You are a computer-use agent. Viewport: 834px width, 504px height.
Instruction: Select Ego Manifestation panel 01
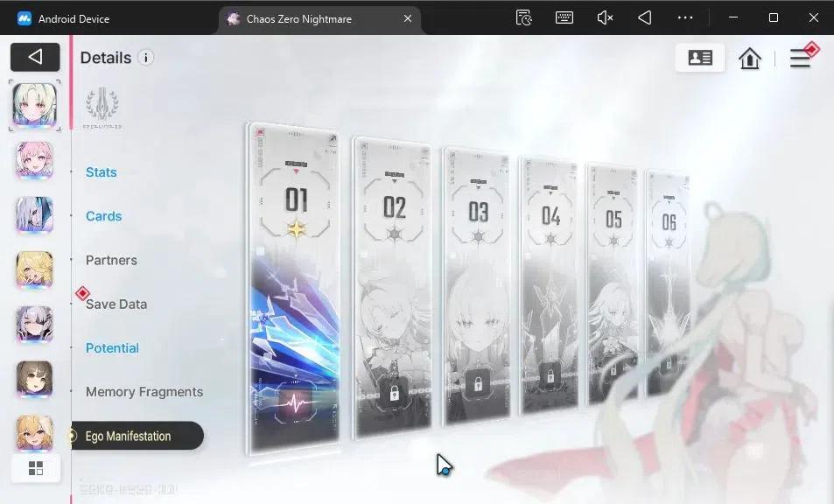[294, 289]
